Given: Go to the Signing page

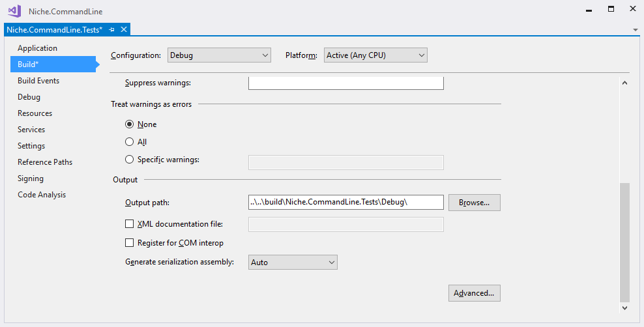Looking at the screenshot, I should click(31, 178).
